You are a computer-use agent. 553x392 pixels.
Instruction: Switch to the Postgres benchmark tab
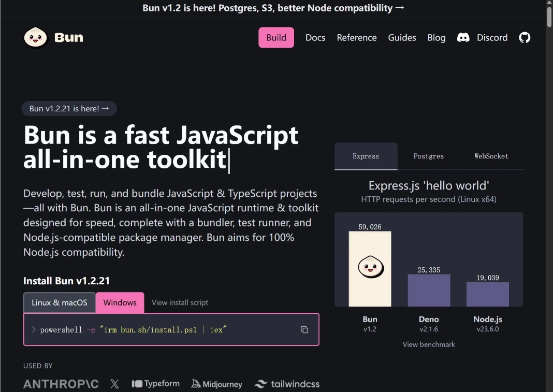[x=429, y=156]
